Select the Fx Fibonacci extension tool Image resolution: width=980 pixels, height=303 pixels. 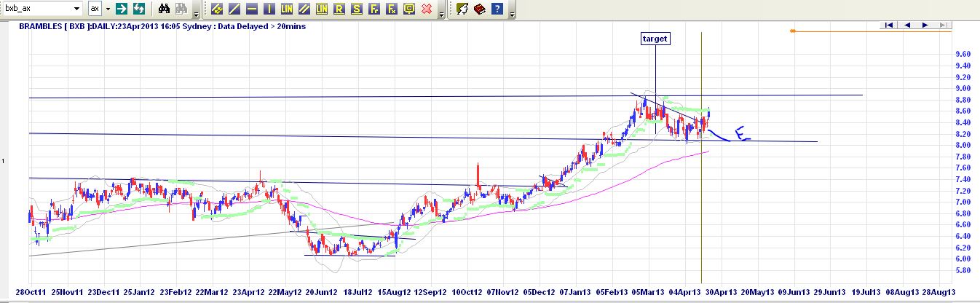coord(391,9)
